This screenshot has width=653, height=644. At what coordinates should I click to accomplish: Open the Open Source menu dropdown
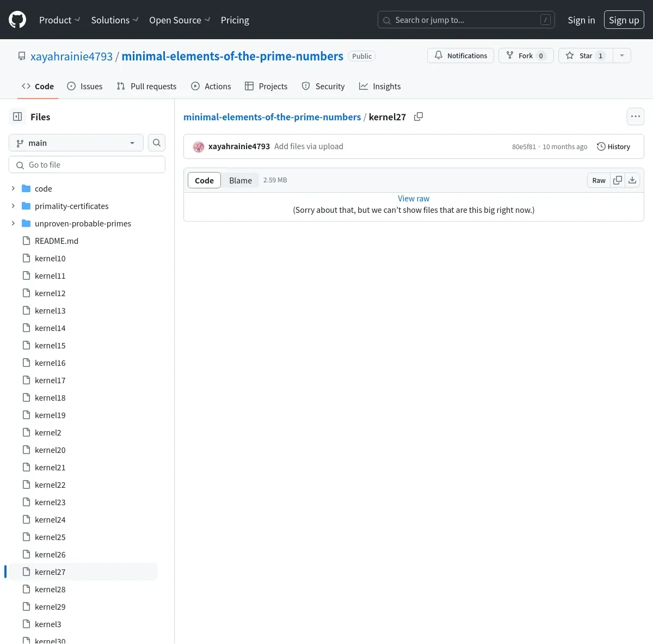(180, 20)
